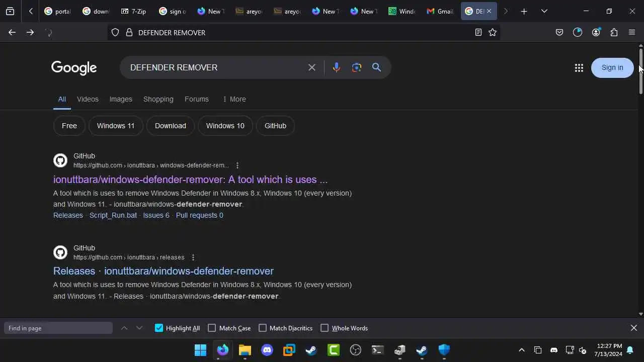This screenshot has height=362, width=644.
Task: Open the Google apps grid
Action: coord(579,68)
